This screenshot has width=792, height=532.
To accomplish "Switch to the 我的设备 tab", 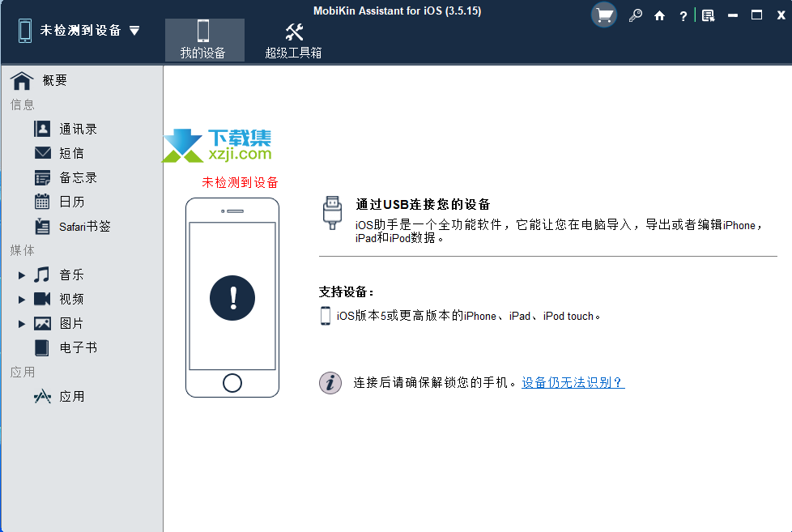I will [x=205, y=40].
